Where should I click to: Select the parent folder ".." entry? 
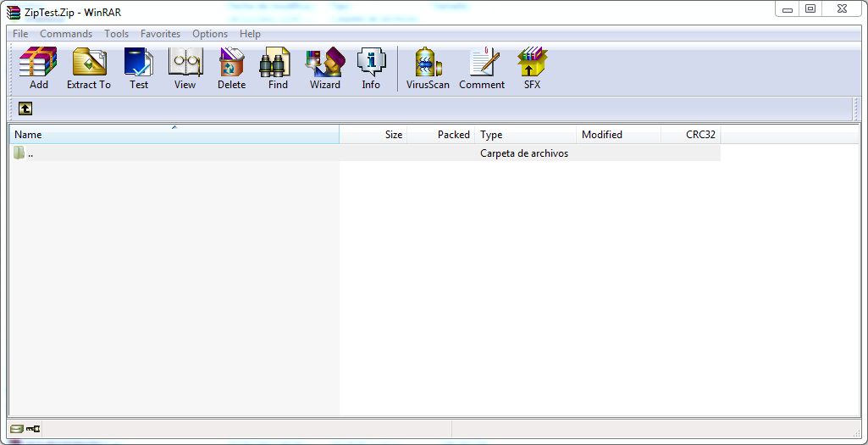30,153
